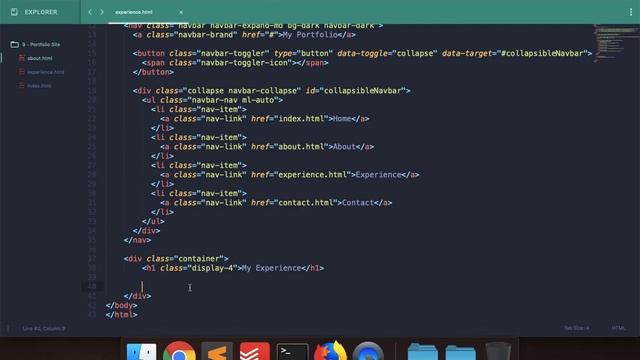Open Sublime Text from the dock
Viewport: 640px width, 360px height.
[x=217, y=352]
